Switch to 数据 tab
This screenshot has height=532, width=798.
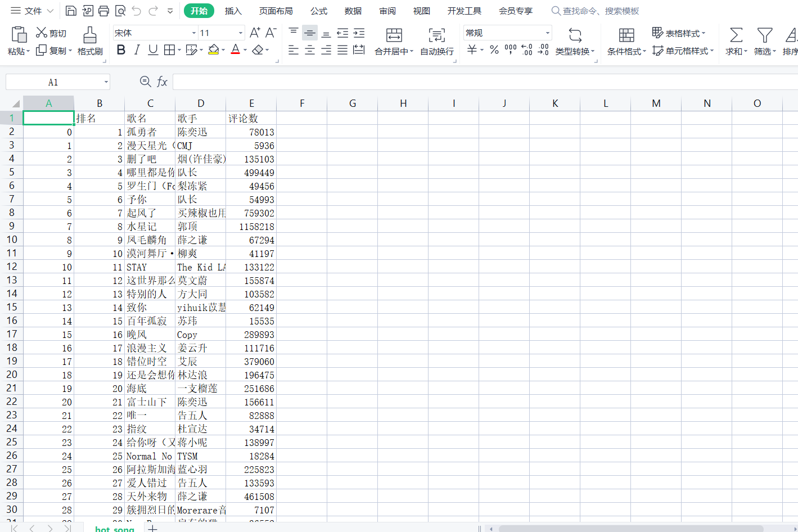pos(353,11)
